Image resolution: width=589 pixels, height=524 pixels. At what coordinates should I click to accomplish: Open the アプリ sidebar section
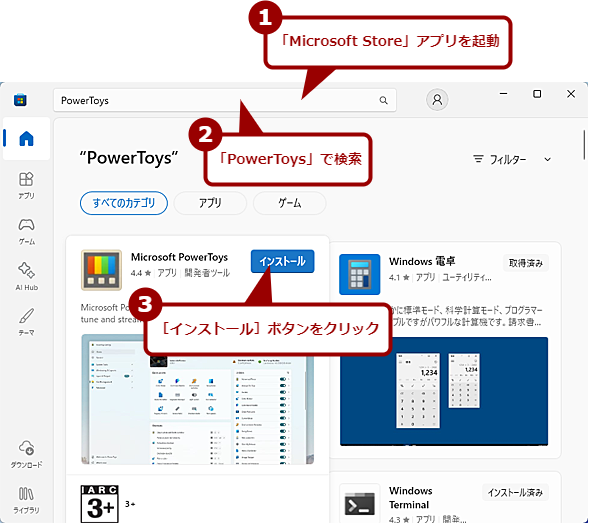click(x=26, y=185)
